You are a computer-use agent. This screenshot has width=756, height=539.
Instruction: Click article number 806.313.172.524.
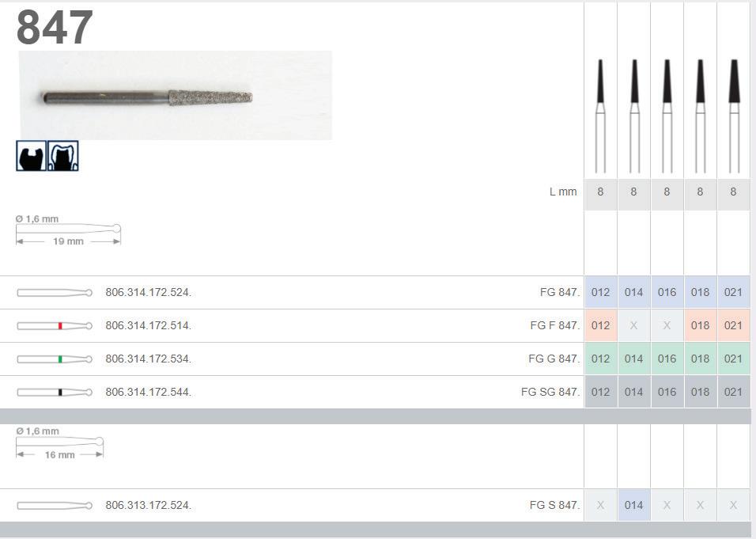click(148, 505)
